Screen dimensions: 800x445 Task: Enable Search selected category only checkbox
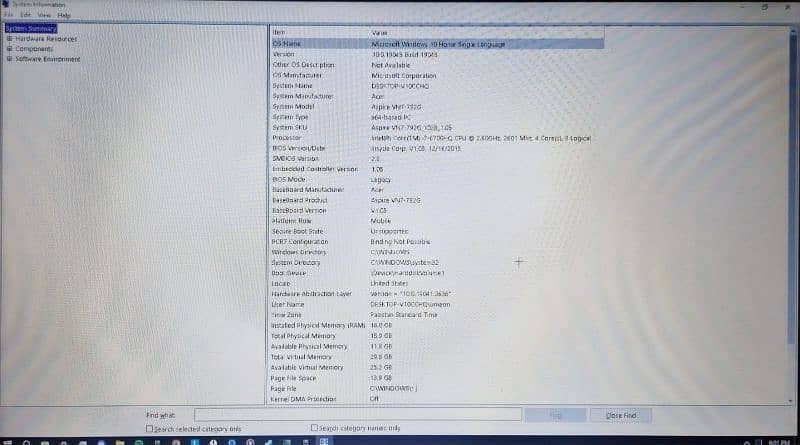pos(150,428)
